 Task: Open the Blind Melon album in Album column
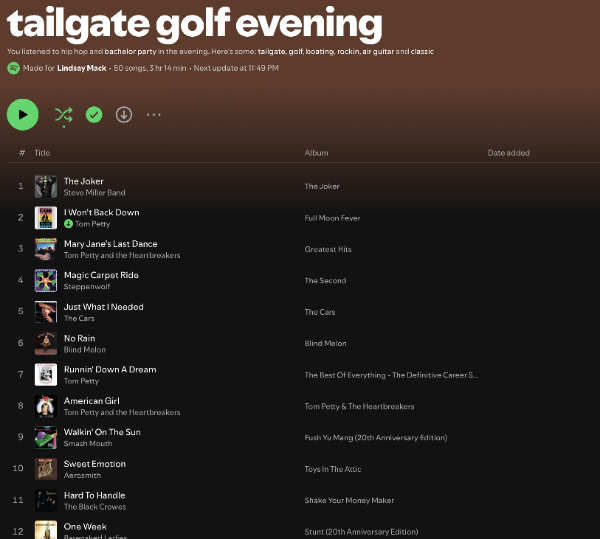(x=325, y=344)
